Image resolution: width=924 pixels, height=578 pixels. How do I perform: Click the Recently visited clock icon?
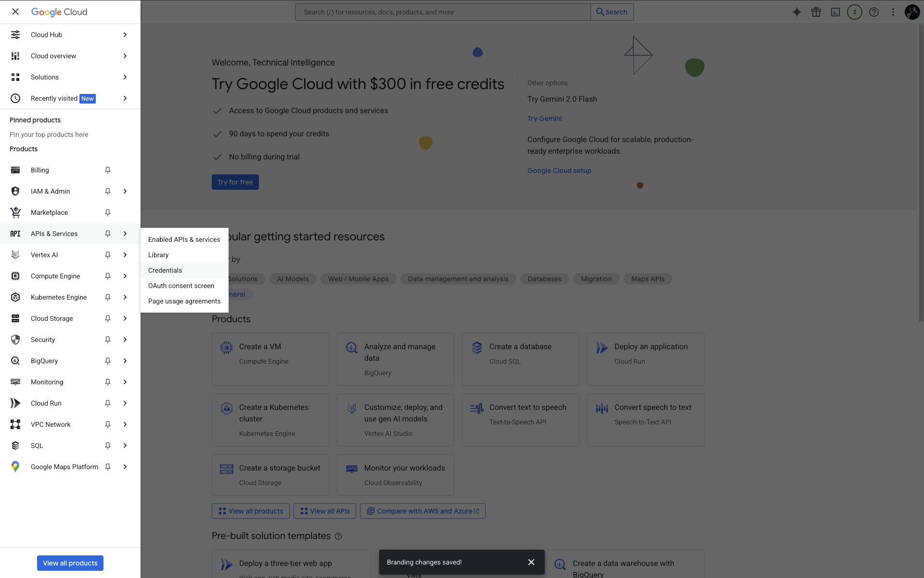(15, 98)
